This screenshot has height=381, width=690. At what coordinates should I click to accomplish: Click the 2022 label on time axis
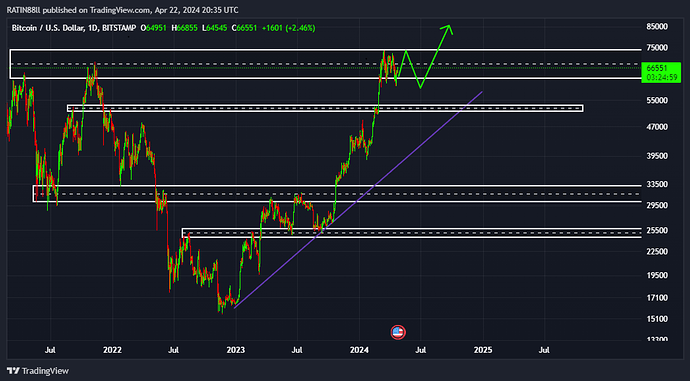[x=112, y=350]
